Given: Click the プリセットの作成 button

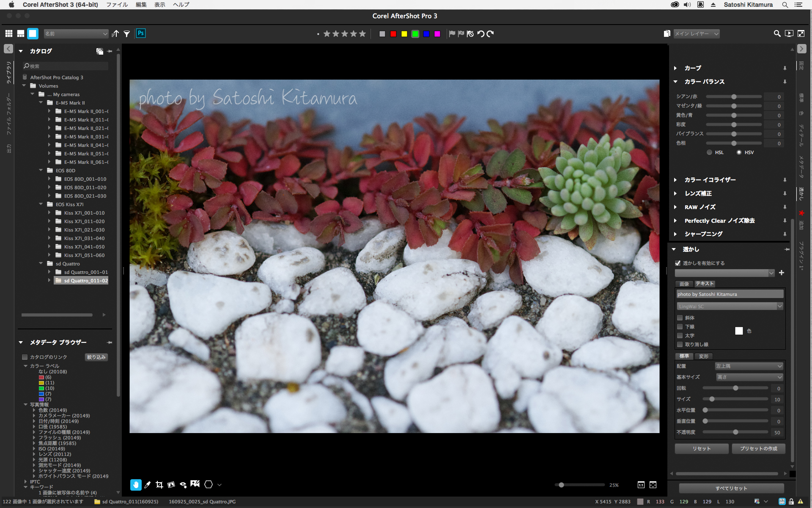Looking at the screenshot, I should [758, 449].
